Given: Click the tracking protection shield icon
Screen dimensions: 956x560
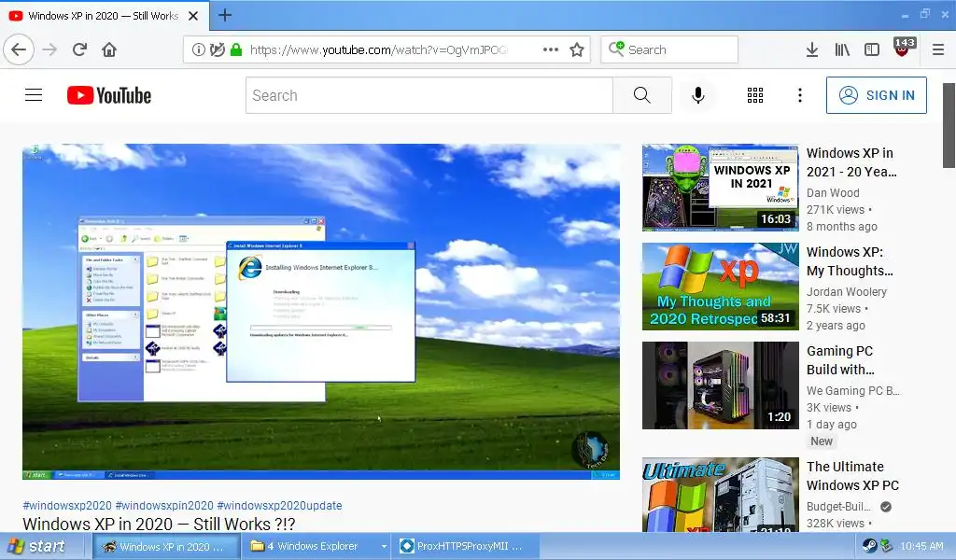Looking at the screenshot, I should coord(217,50).
